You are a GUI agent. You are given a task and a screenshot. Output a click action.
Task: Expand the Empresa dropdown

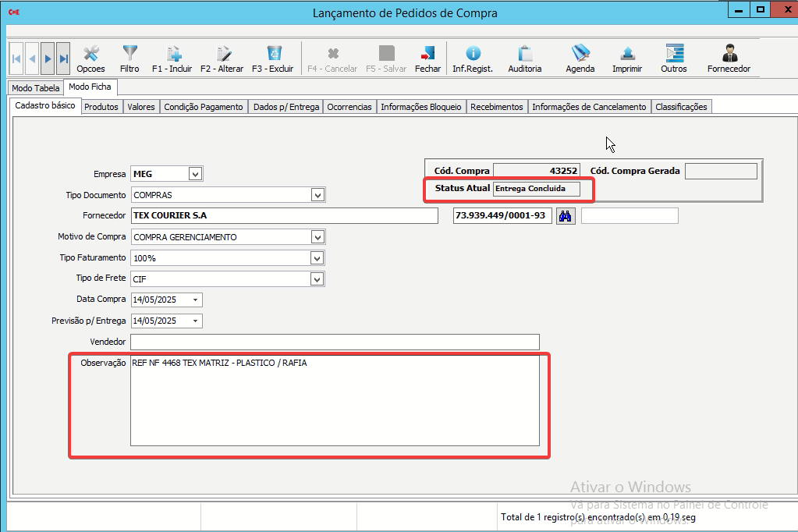point(195,174)
